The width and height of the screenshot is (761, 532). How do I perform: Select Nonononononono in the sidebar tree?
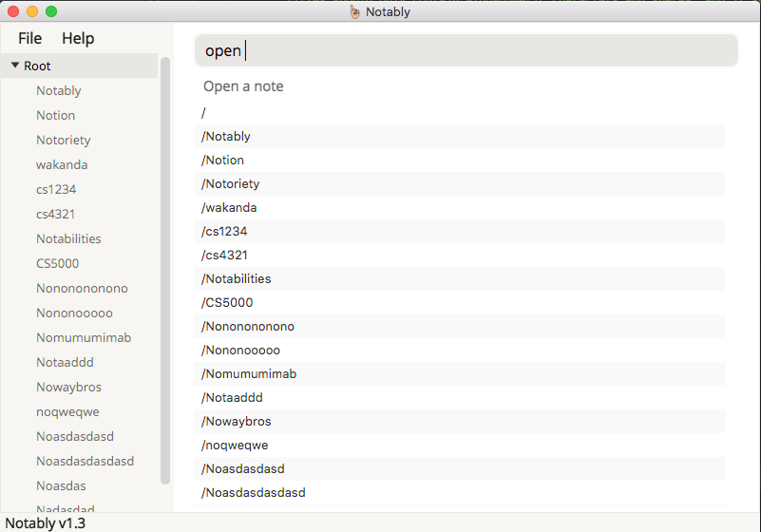coord(82,289)
